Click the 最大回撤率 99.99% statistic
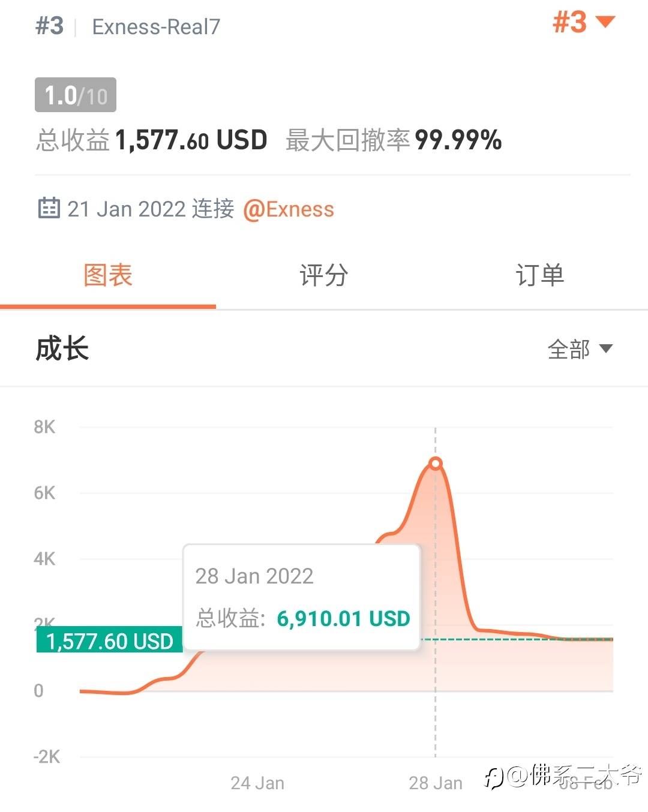The height and width of the screenshot is (812, 648). (394, 140)
